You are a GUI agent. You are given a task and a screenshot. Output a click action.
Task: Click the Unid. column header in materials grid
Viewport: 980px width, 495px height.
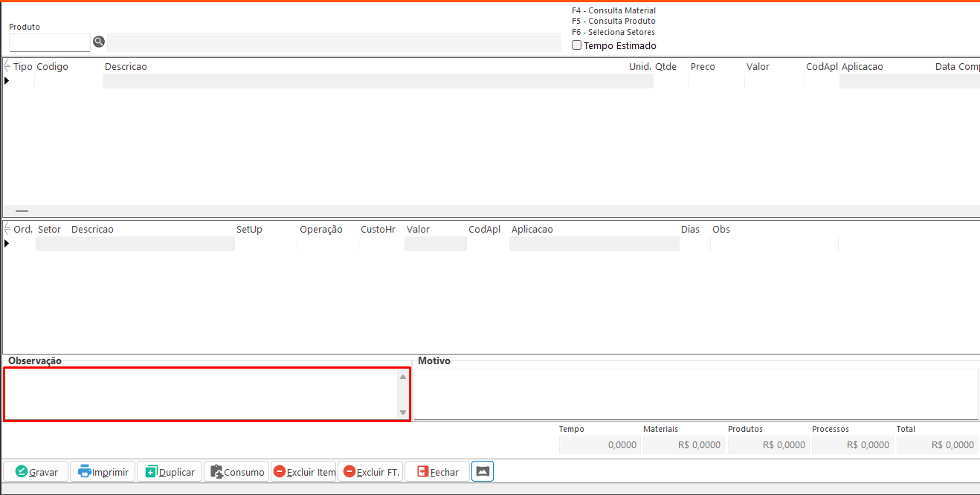click(x=639, y=67)
